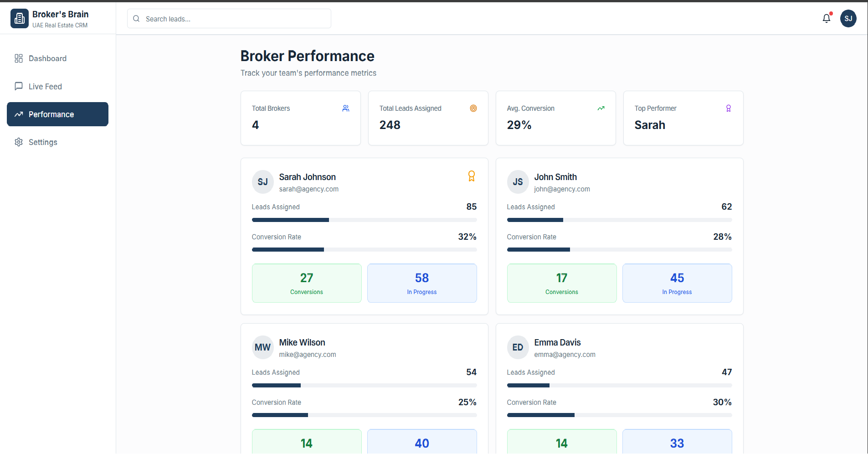Screen dimensions: 868x454
Task: Click Sarah Johnson's 58 In Progress box
Action: coord(422,283)
